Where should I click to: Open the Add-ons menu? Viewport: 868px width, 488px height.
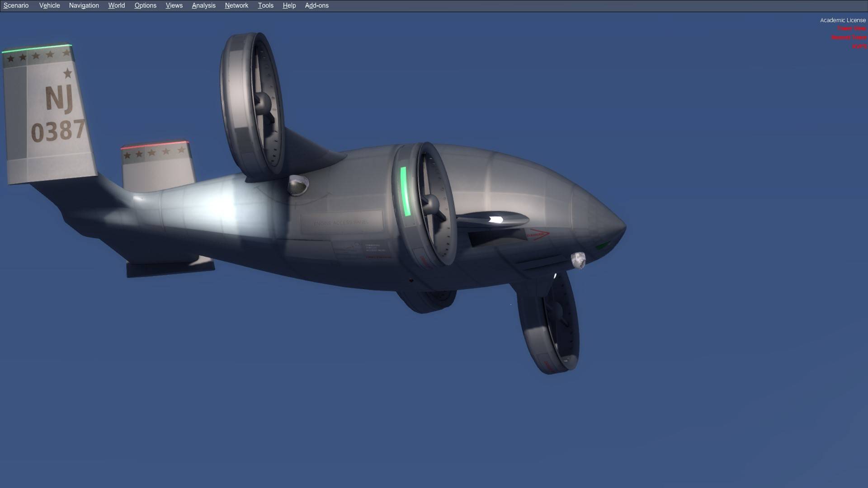[x=316, y=5]
